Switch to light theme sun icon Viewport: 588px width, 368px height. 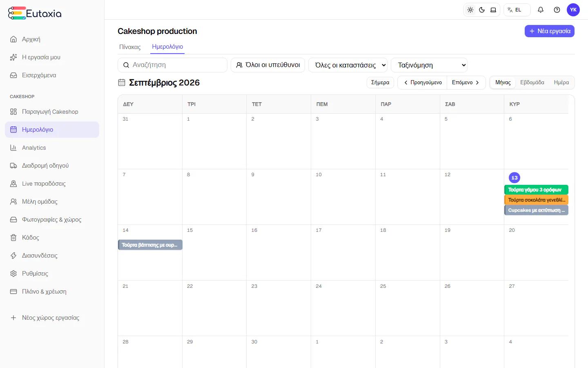click(470, 10)
